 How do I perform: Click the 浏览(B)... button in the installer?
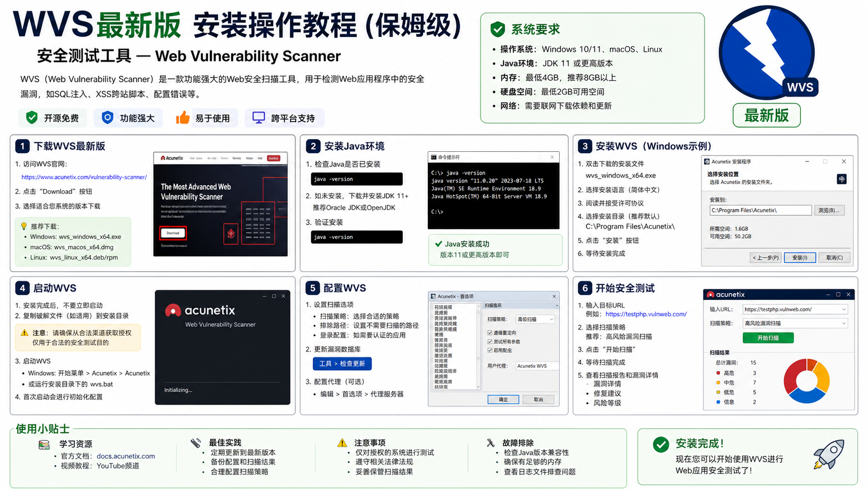tap(829, 210)
